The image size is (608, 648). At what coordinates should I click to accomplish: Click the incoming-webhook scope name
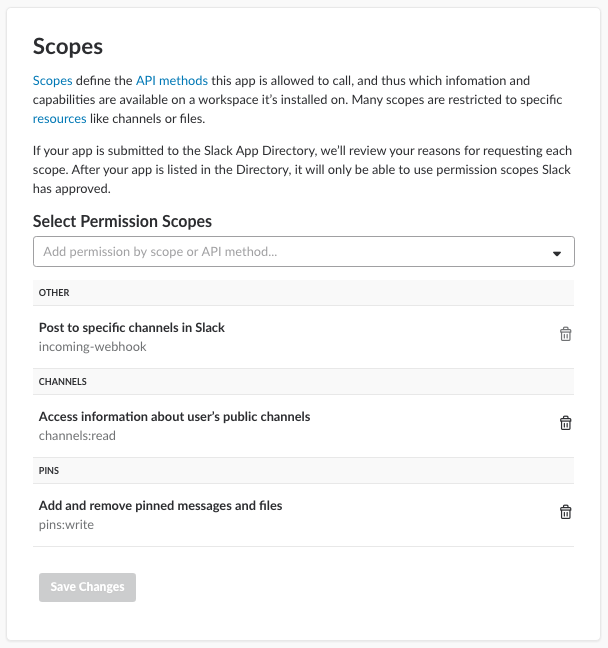(93, 347)
